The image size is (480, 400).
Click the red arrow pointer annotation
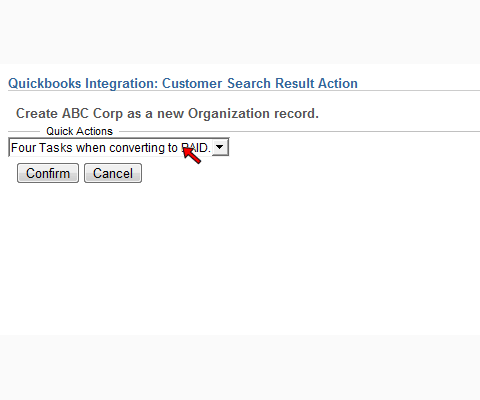pyautogui.click(x=192, y=155)
